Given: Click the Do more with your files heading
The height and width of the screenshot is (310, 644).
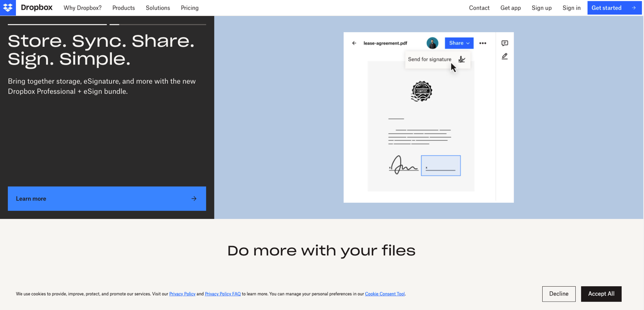Looking at the screenshot, I should [321, 251].
